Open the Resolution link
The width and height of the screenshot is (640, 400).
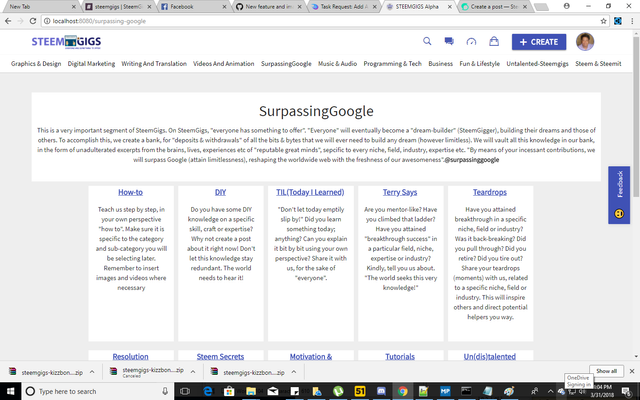[x=131, y=356]
